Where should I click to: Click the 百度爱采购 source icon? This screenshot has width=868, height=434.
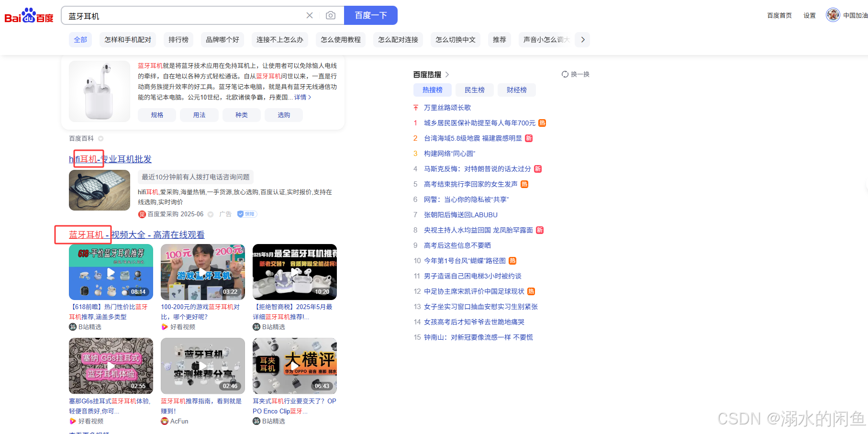coord(142,214)
